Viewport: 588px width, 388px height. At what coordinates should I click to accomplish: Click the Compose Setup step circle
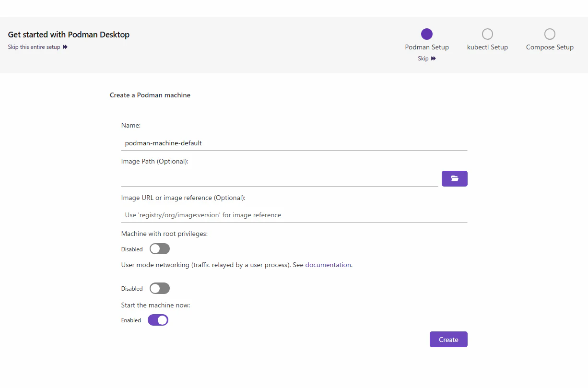click(550, 34)
